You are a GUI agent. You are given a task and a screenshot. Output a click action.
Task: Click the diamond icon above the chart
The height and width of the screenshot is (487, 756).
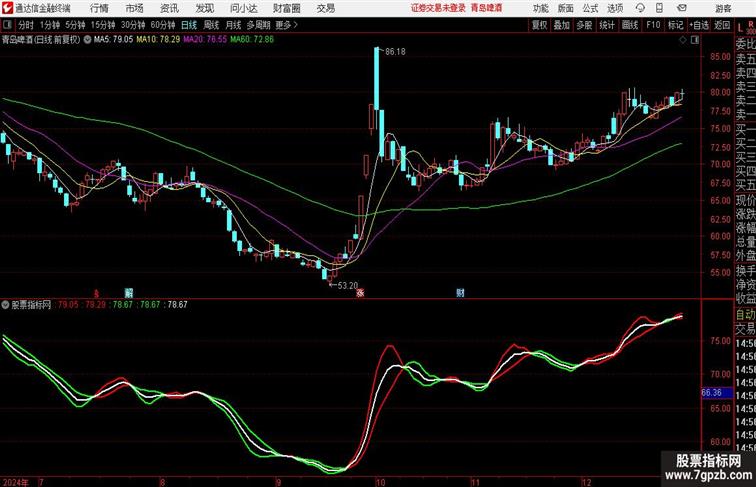point(683,40)
